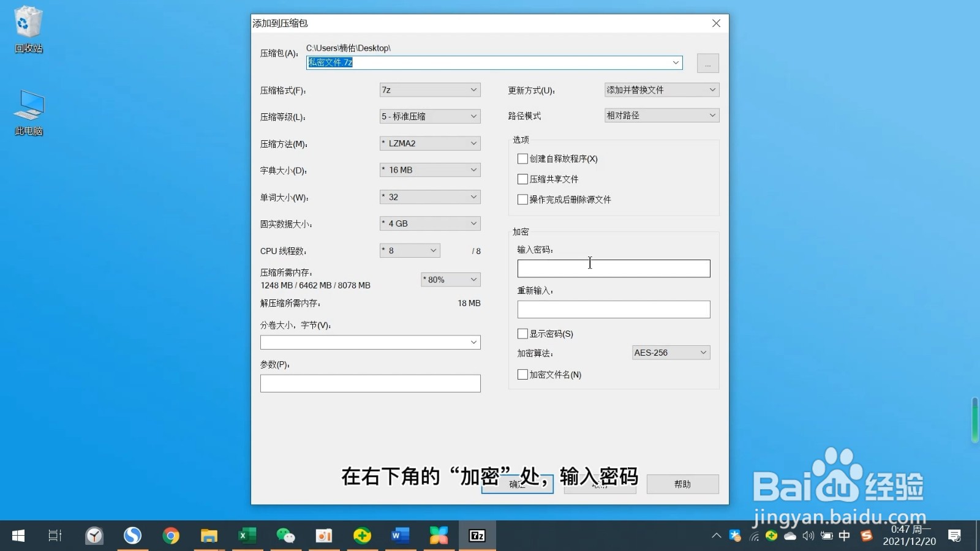Screen dimensions: 980x551
Task: Enable the 创建自释放程序(X) checkbox
Action: click(x=522, y=159)
